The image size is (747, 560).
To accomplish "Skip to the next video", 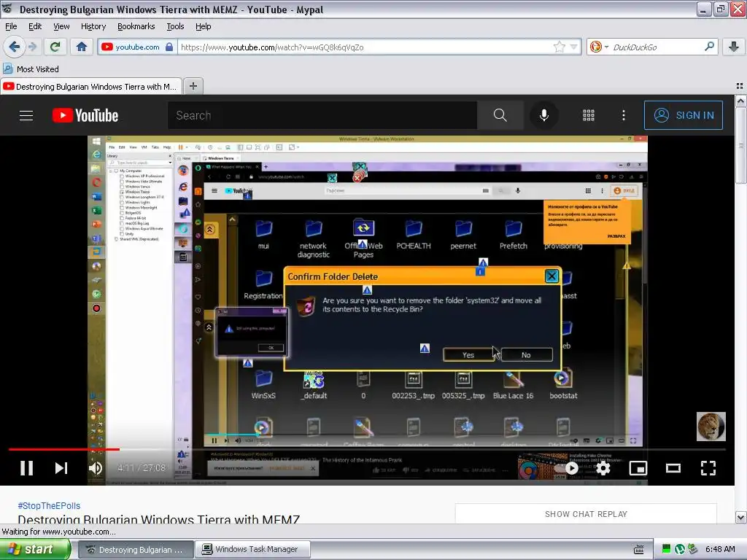I will pos(61,468).
